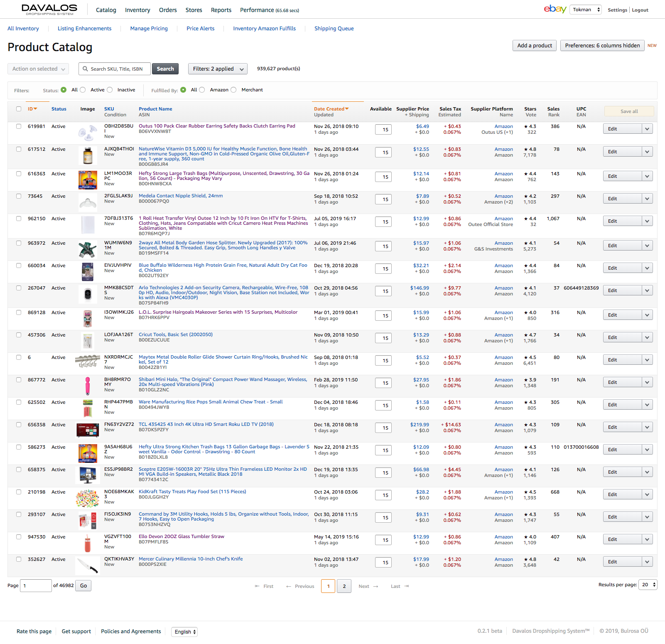Screen dimensions: 665x644
Task: Open the Ello Devon Tumbler product image
Action: pyautogui.click(x=88, y=543)
